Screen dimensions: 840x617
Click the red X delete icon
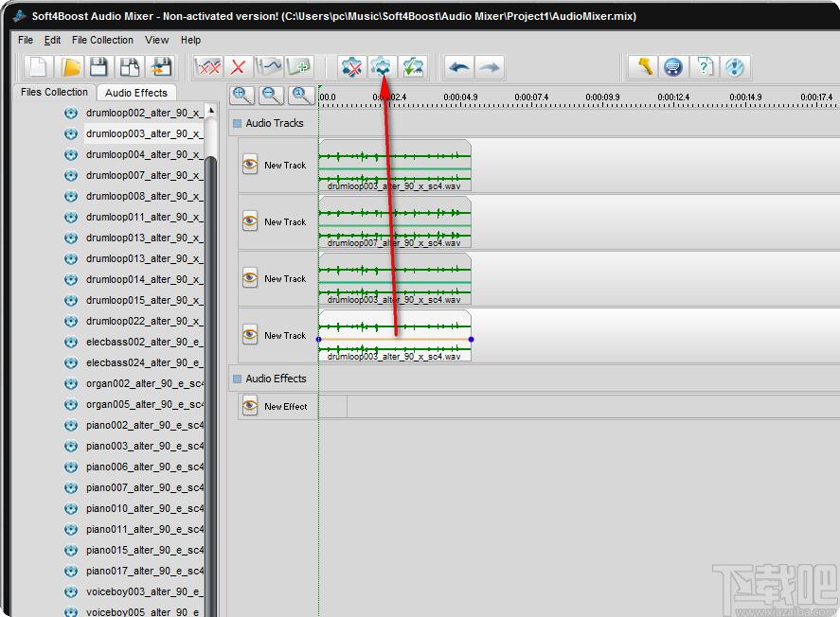click(x=238, y=67)
